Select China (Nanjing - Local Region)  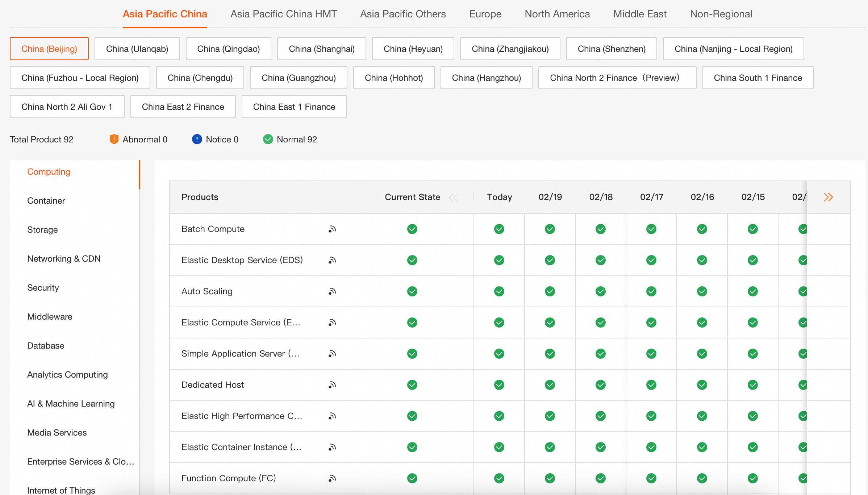(x=734, y=49)
